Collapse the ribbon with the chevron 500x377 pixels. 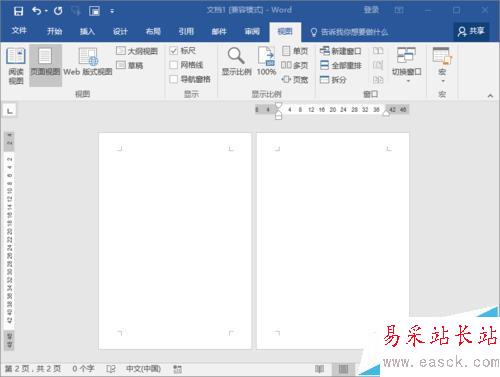490,96
